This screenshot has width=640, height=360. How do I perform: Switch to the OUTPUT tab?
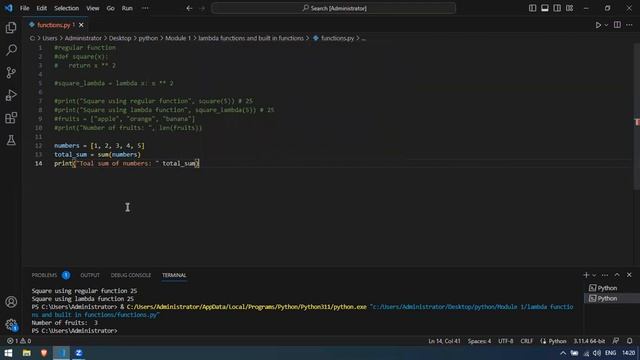tap(90, 275)
